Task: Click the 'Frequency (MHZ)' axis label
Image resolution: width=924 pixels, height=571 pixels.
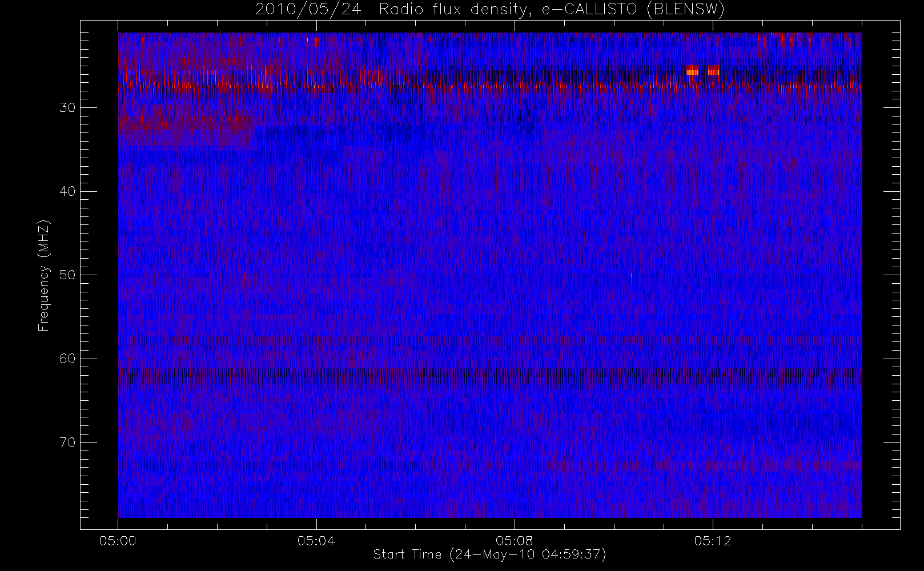Action: click(x=44, y=275)
